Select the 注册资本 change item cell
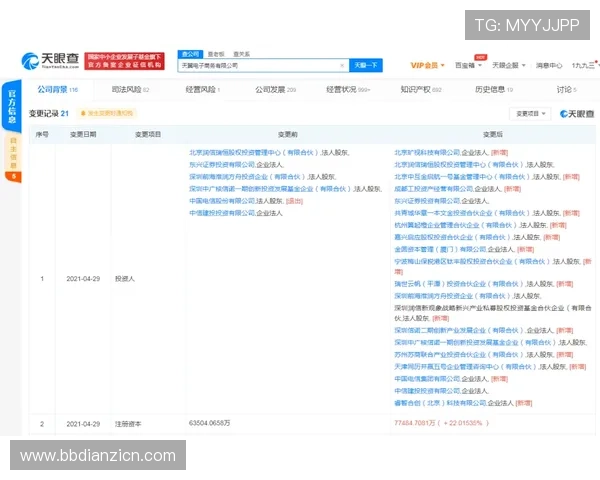600x480 pixels. click(128, 424)
